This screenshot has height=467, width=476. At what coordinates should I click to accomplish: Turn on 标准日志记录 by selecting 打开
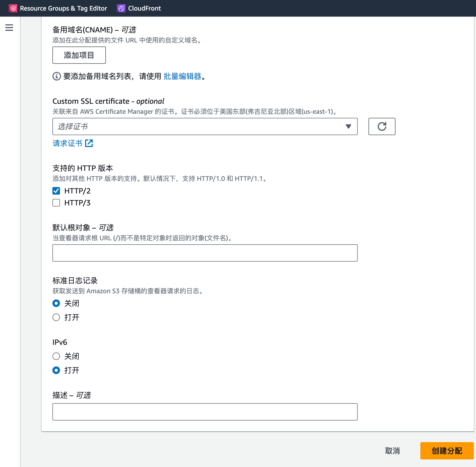(x=56, y=317)
